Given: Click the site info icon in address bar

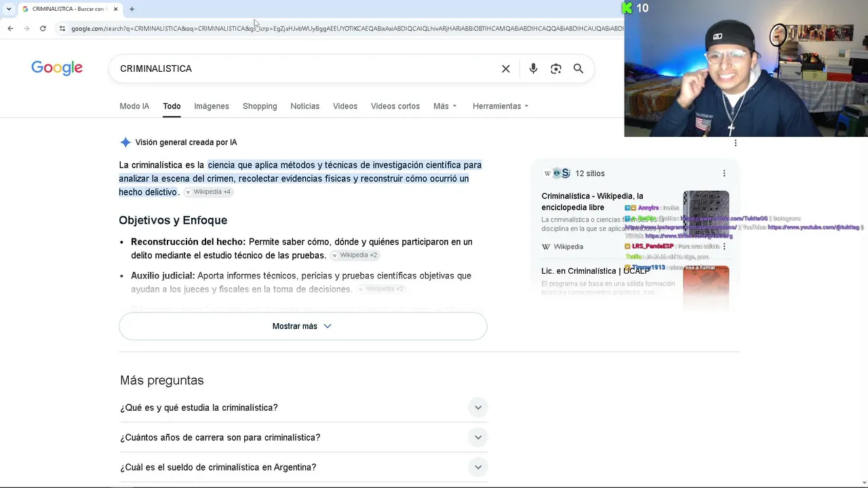Looking at the screenshot, I should click(62, 28).
